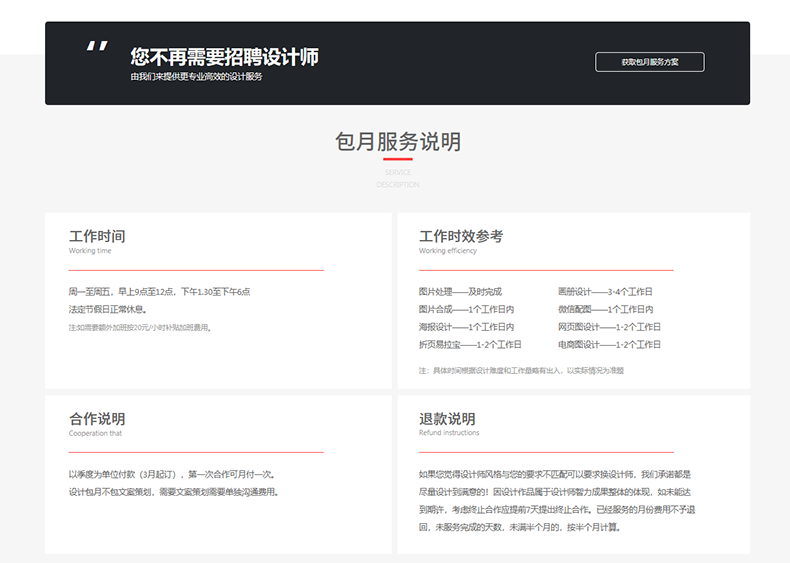Image resolution: width=790 pixels, height=563 pixels.
Task: Click the overtime note about 20元/小时
Action: pyautogui.click(x=141, y=328)
